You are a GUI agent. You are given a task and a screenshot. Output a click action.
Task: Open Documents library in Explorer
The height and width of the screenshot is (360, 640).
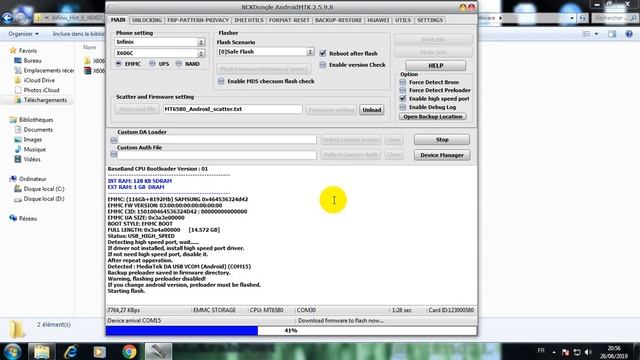(x=33, y=129)
